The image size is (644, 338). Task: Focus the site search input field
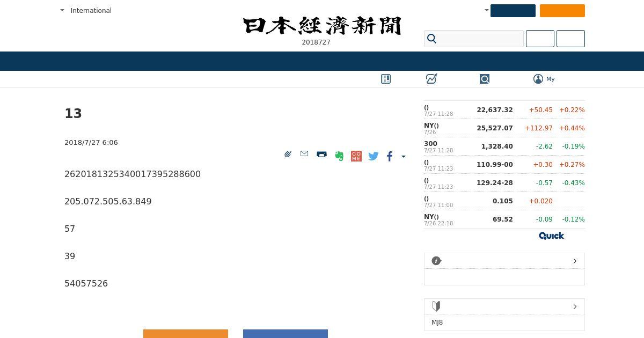[474, 39]
